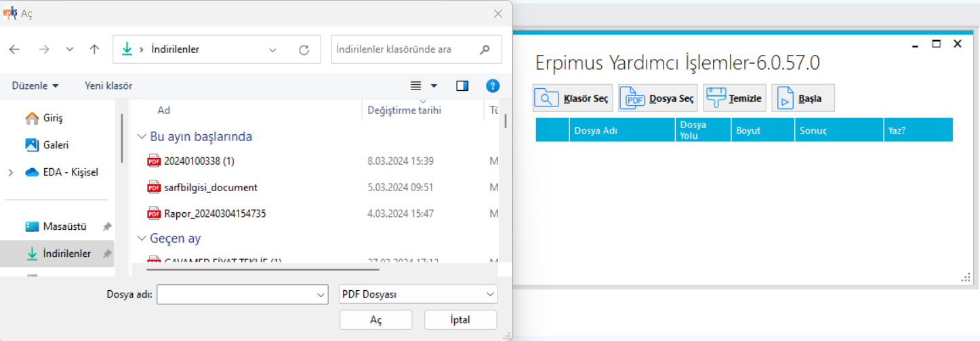Collapse the Bu ayın başlarında group

(142, 137)
